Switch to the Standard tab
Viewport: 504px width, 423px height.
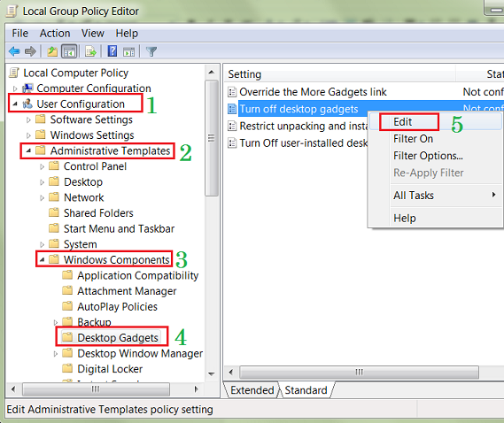(x=306, y=390)
